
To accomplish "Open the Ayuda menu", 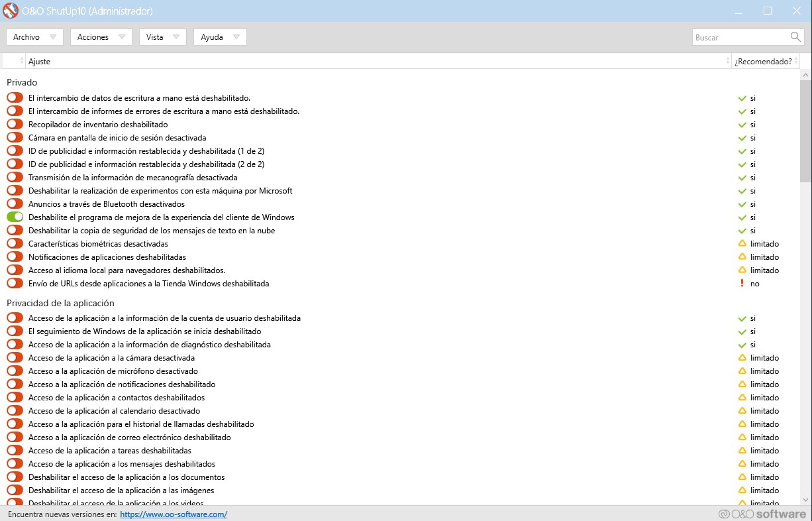I will [x=220, y=37].
